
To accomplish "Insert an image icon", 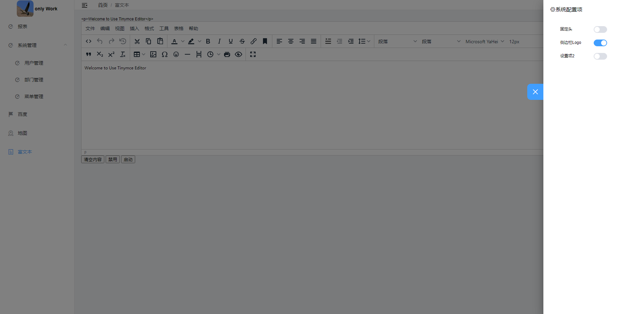I will point(153,54).
